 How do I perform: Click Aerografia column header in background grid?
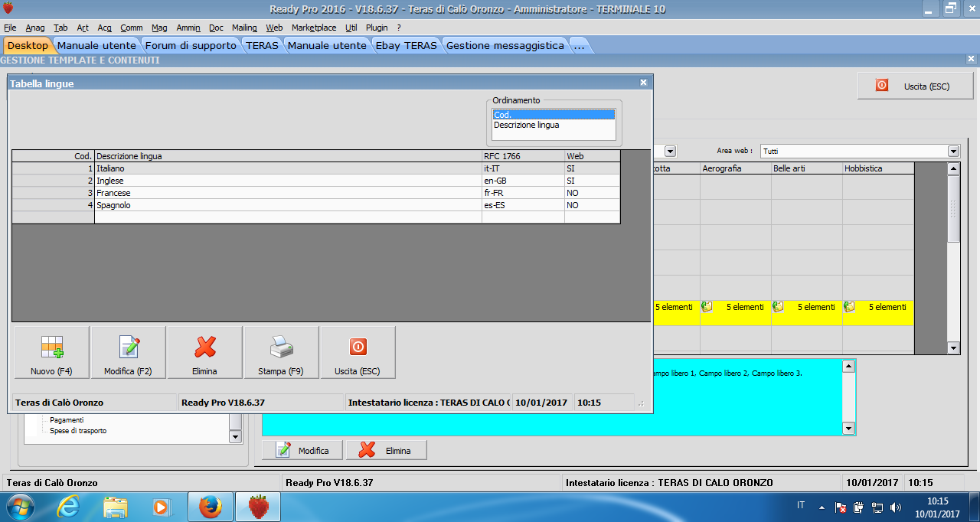[x=735, y=168]
